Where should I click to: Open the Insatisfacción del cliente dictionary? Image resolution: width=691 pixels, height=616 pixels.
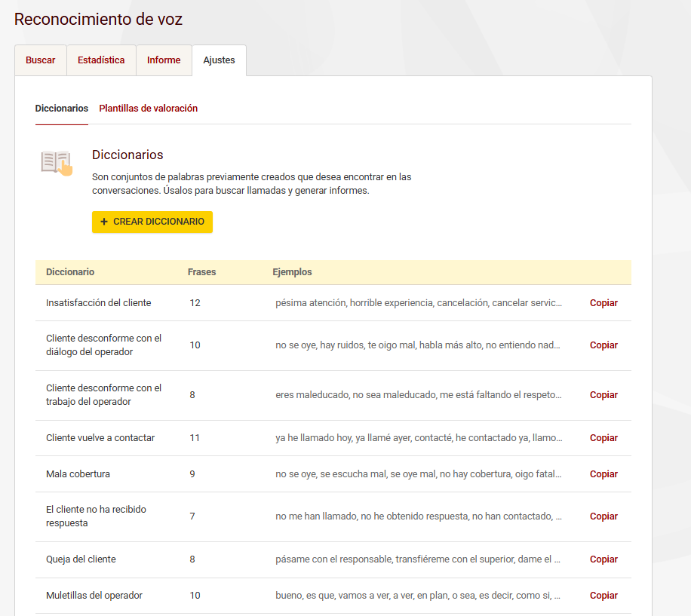point(98,303)
